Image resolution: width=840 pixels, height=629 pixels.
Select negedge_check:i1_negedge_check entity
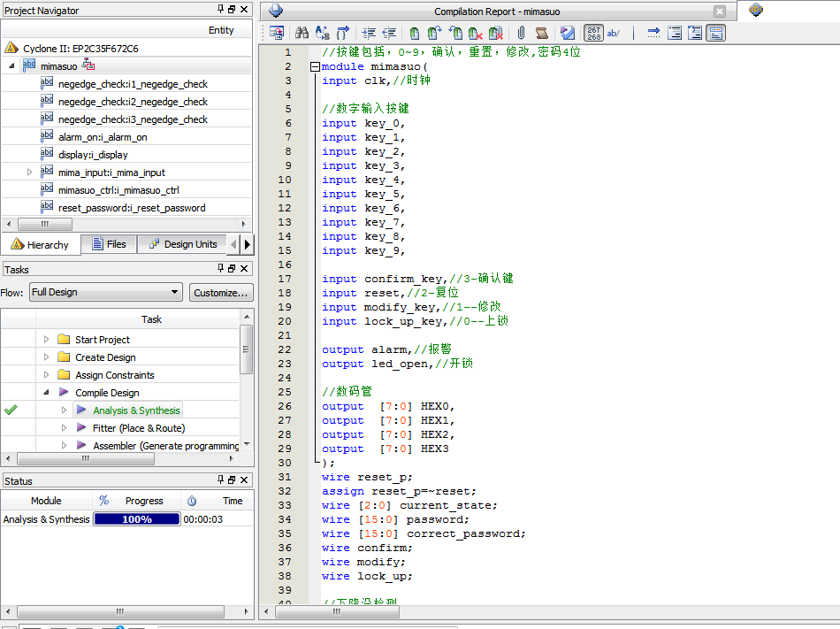[133, 84]
